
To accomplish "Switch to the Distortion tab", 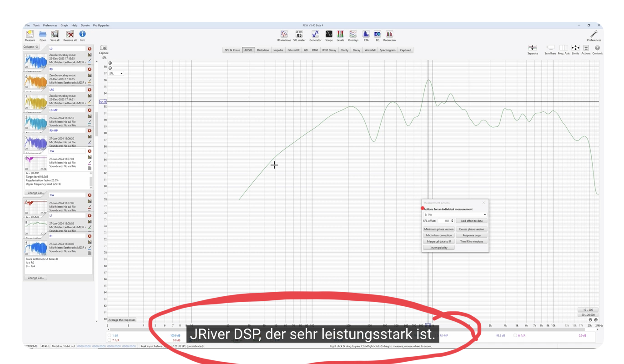I will (263, 50).
